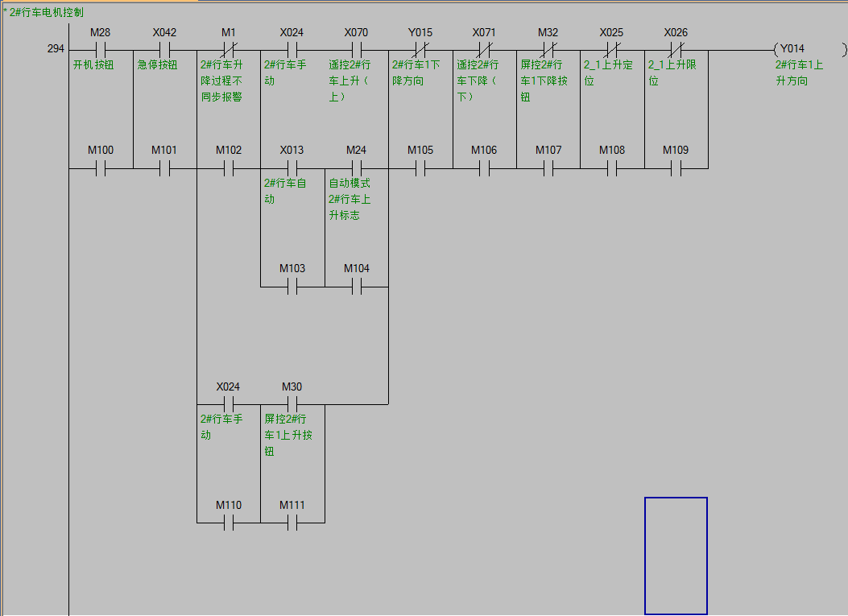
Task: Select the X070 remote control rise contact
Action: (x=356, y=50)
